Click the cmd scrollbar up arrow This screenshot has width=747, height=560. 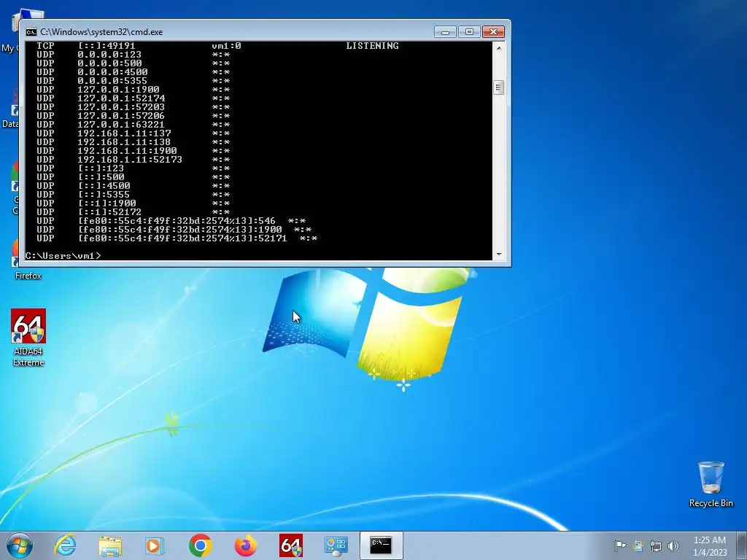499,48
